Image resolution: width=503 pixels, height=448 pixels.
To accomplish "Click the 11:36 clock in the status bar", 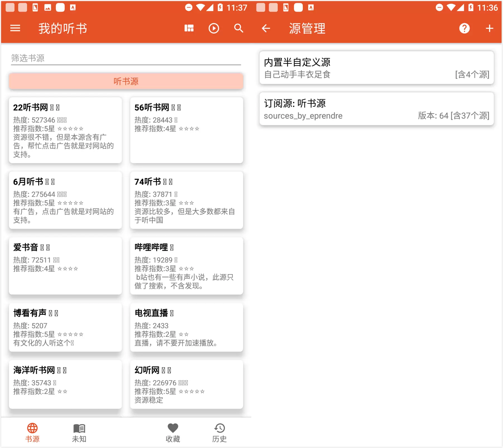I will coord(487,8).
